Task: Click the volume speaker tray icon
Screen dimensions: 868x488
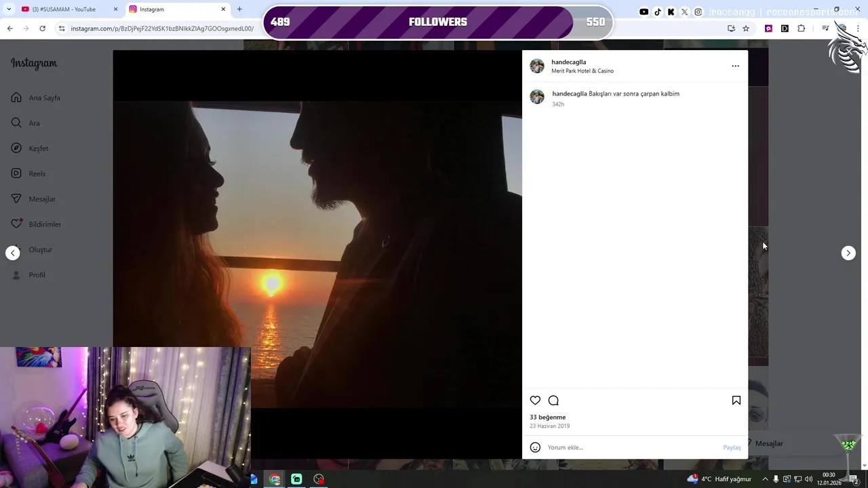Action: point(808,479)
